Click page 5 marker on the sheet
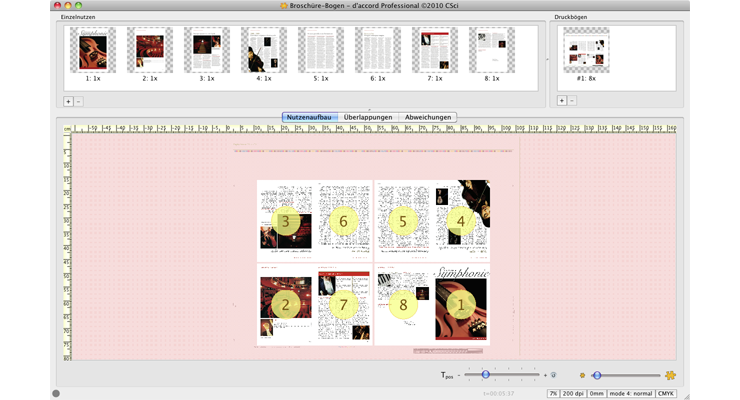Viewport: 740px width, 400px height. coord(403,221)
